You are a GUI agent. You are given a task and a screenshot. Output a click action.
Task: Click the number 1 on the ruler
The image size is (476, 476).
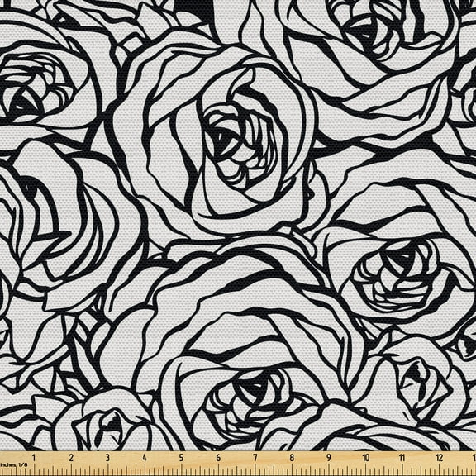tap(34, 458)
